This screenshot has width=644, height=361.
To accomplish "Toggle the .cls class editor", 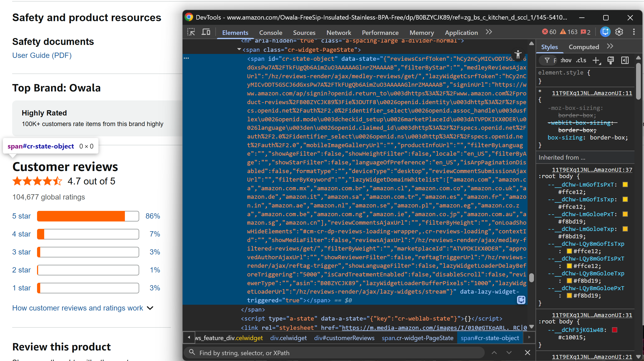I will 581,61.
